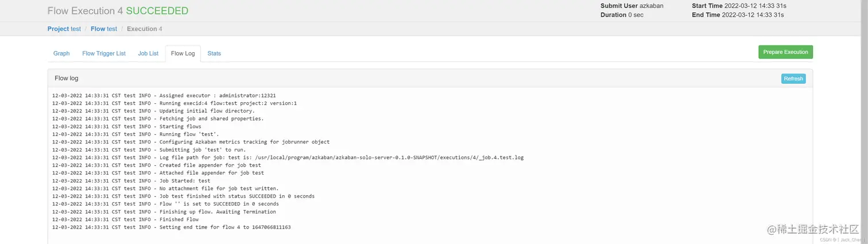Click the "Flow '' is set to SUCCEEDED" line
Image resolution: width=868 pixels, height=244 pixels.
tap(165, 204)
